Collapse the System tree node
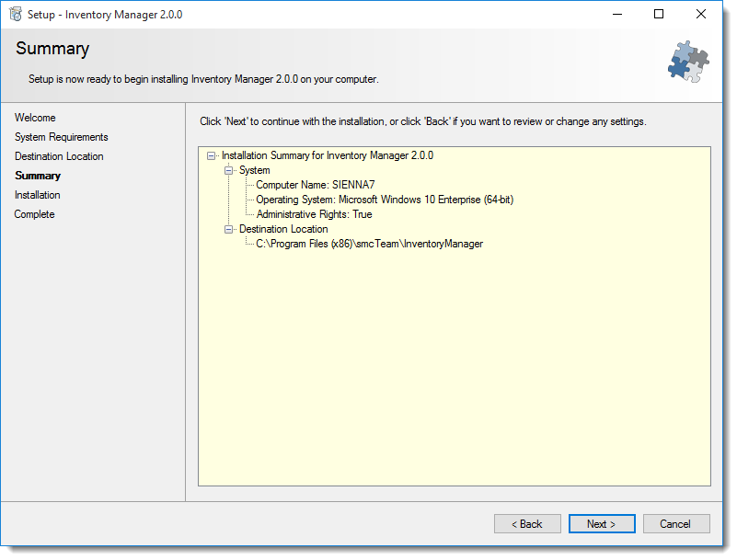The width and height of the screenshot is (737, 560). (228, 170)
